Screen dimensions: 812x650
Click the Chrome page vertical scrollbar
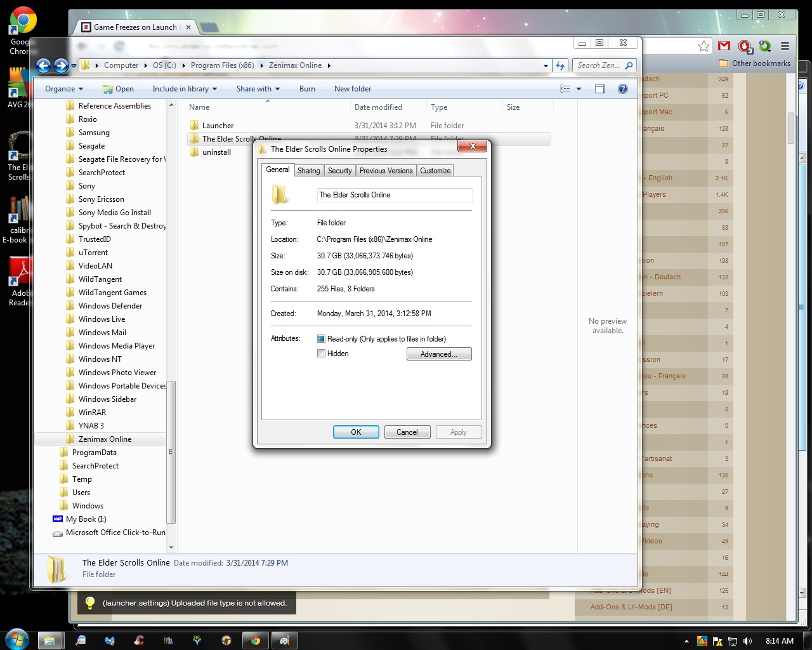coord(791,127)
